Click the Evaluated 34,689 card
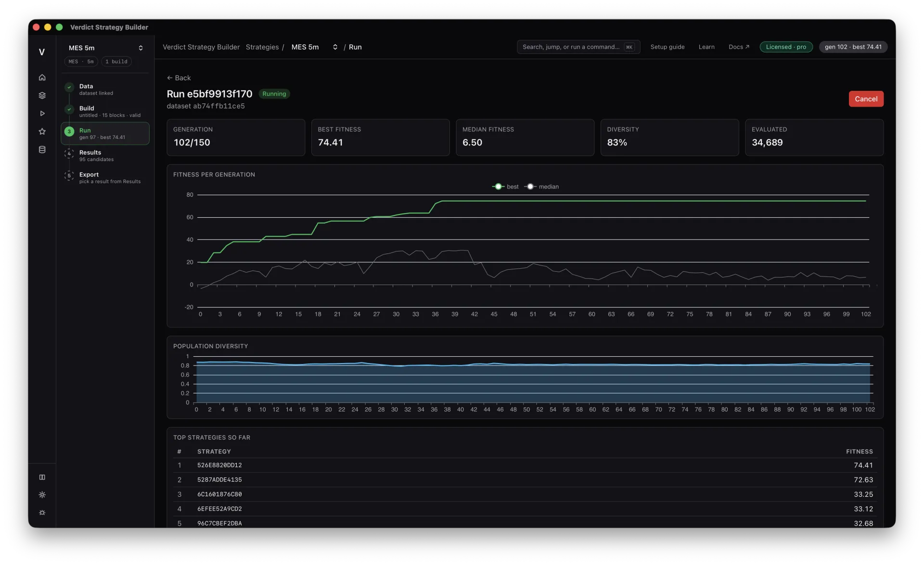Viewport: 924px width, 565px height. (x=814, y=137)
